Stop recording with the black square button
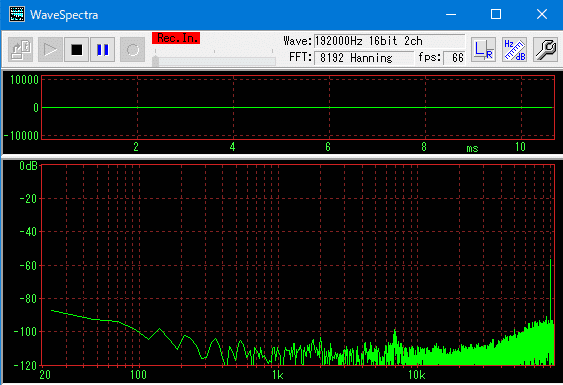 tap(76, 50)
